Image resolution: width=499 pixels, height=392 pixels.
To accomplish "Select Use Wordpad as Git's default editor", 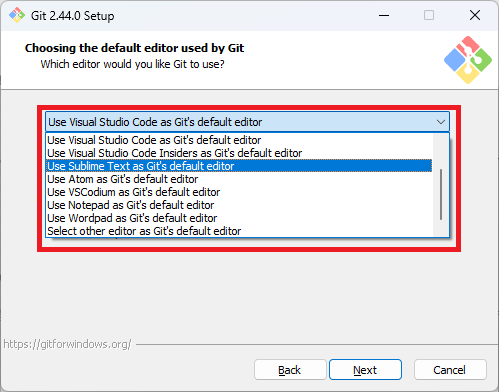I will (239, 218).
